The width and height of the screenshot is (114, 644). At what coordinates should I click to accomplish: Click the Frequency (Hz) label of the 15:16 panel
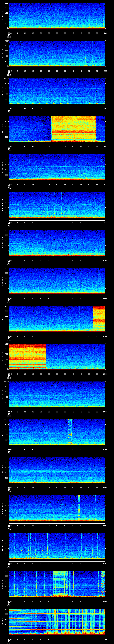[x=3, y=508]
